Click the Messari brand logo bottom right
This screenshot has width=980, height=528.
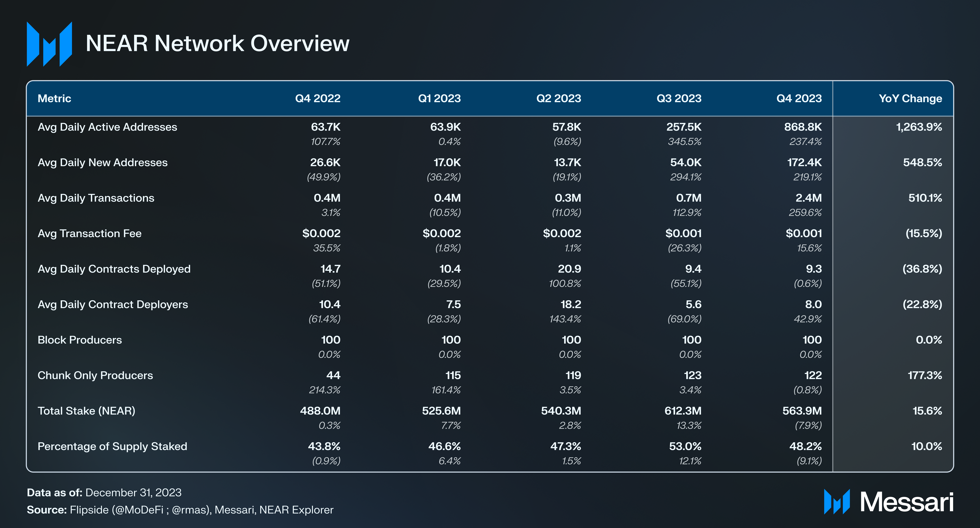tap(889, 502)
